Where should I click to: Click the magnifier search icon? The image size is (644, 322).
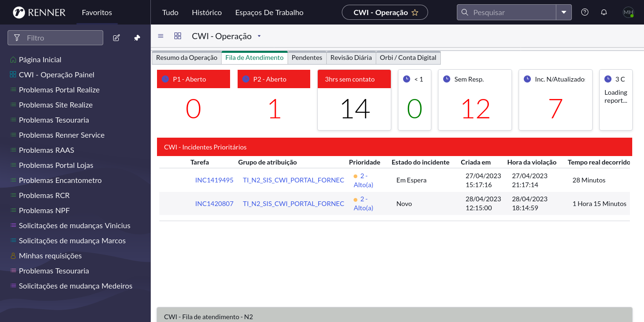(x=465, y=12)
